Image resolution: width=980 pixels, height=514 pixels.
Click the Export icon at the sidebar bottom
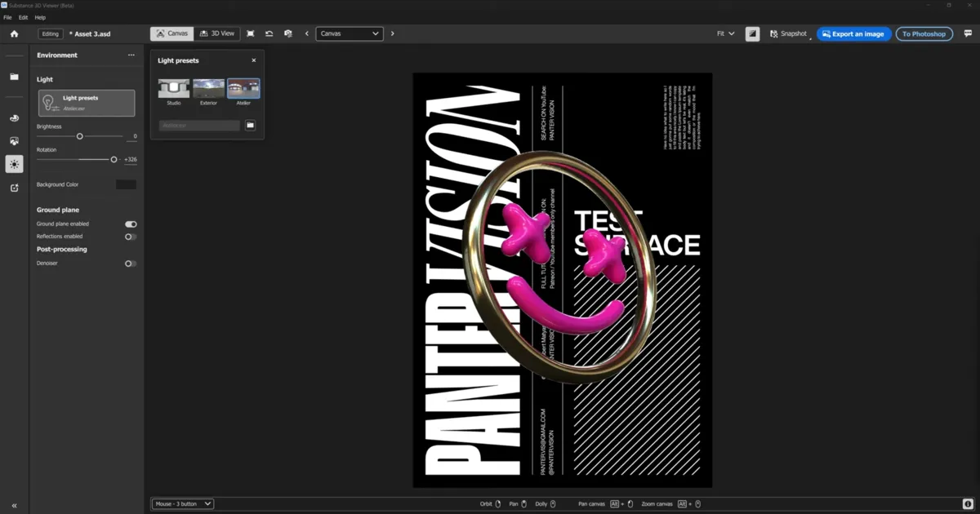click(x=13, y=188)
